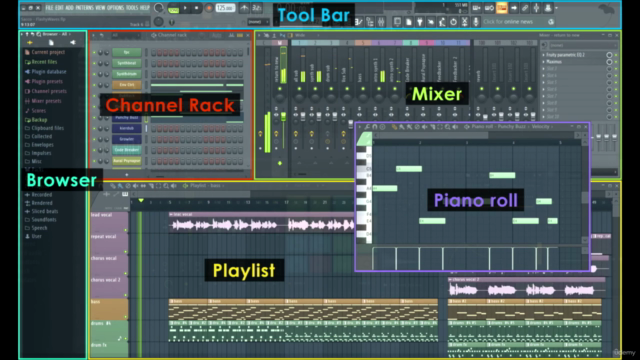Click the master pitch knob in toolbar

[159, 22]
